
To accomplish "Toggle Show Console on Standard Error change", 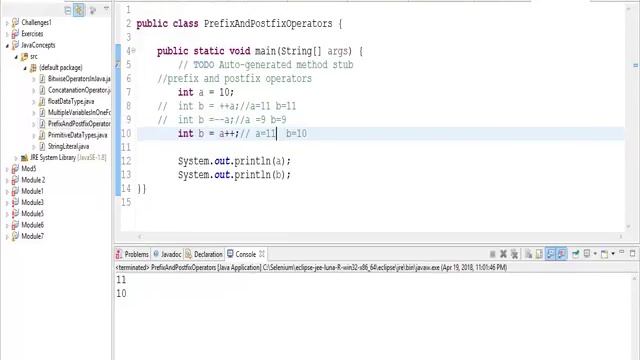I will (562, 254).
